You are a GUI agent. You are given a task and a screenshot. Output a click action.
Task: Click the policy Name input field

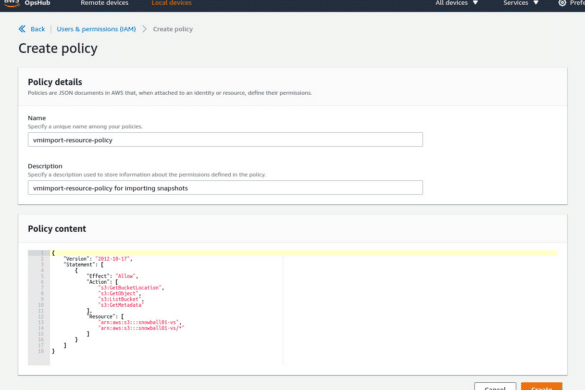coord(225,140)
